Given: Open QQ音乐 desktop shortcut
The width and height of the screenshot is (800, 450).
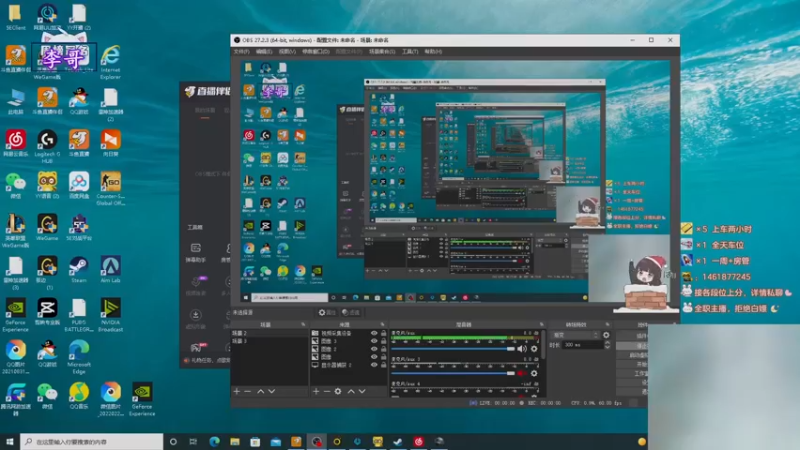Looking at the screenshot, I should point(79,396).
